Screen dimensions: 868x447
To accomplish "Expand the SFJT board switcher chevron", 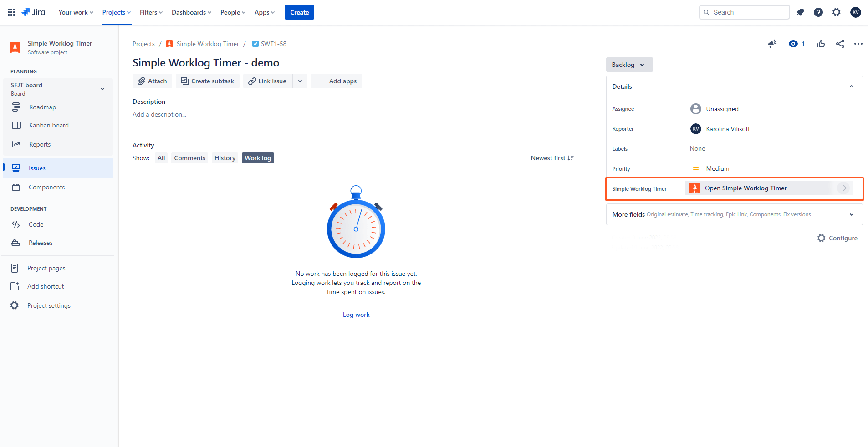I will [102, 89].
